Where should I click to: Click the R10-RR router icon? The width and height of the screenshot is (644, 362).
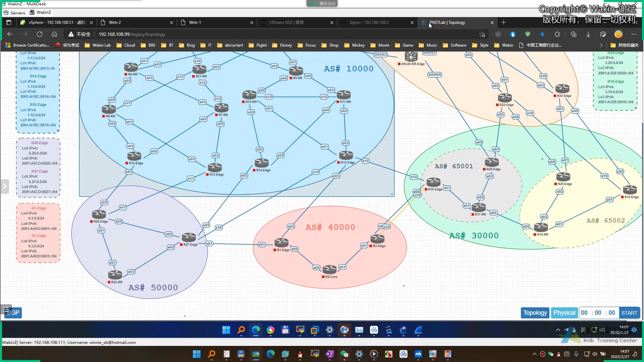pyautogui.click(x=249, y=95)
